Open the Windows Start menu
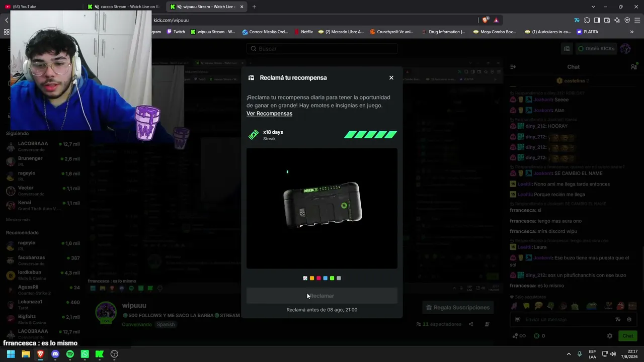 [x=11, y=354]
